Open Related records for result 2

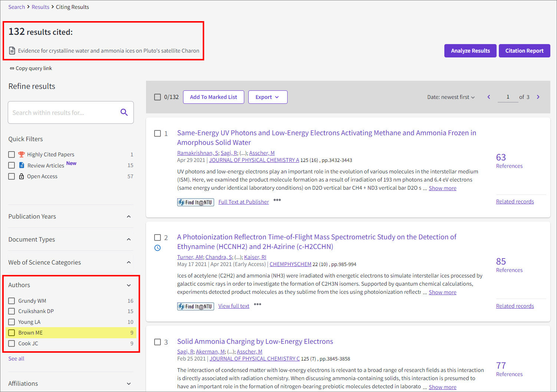pos(515,306)
